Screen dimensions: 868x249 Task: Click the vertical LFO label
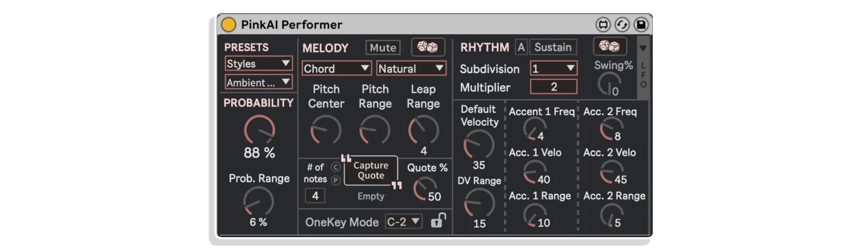coord(643,75)
